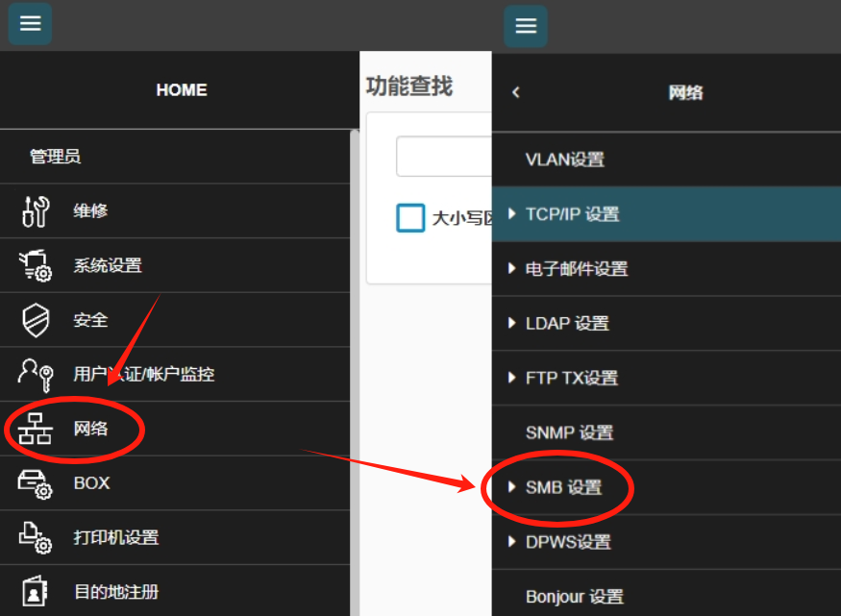
Task: Click the Maintenance (维修) wrench icon
Action: pyautogui.click(x=36, y=211)
